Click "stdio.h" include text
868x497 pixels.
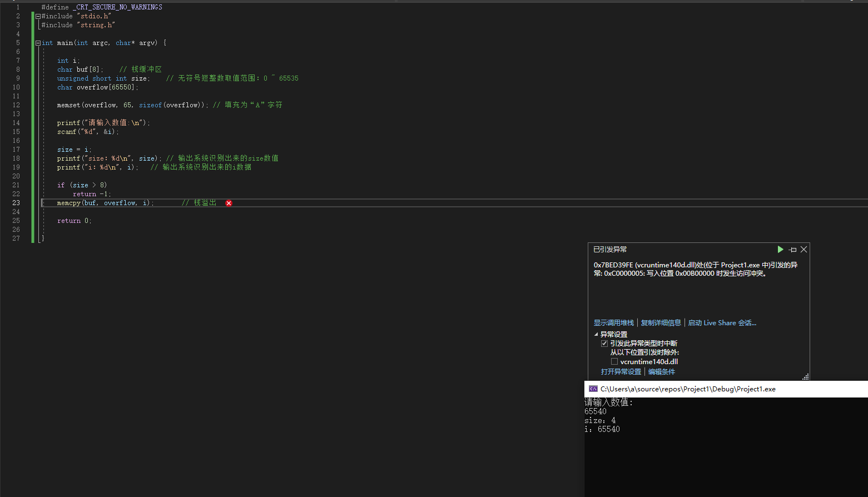coord(94,16)
